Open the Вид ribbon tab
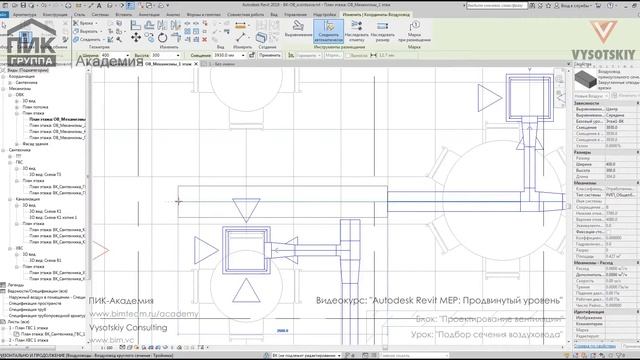This screenshot has height=360, width=640. tap(274, 14)
